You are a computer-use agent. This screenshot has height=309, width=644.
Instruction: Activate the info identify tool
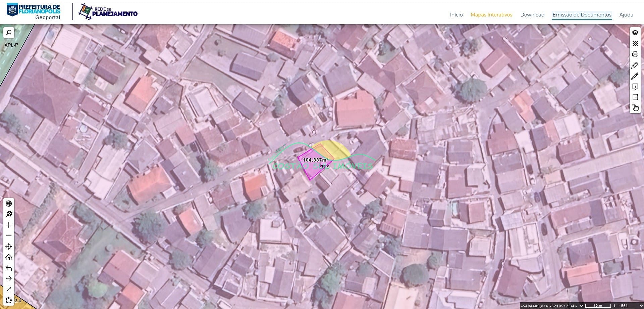pos(635,87)
